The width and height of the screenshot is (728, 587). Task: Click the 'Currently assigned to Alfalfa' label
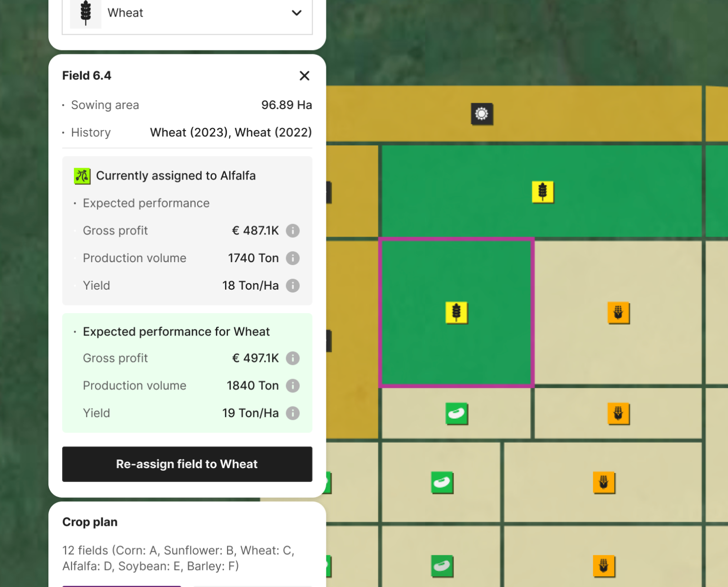point(176,176)
